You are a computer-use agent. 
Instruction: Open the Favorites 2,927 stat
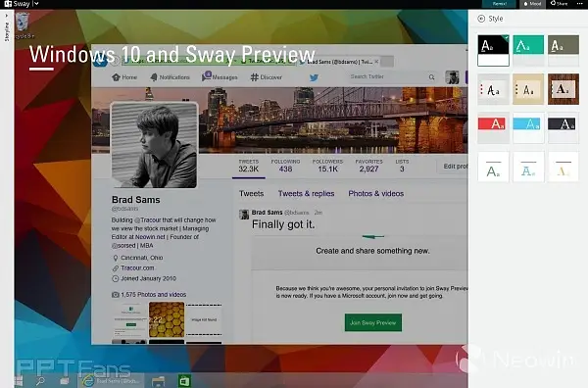click(369, 166)
